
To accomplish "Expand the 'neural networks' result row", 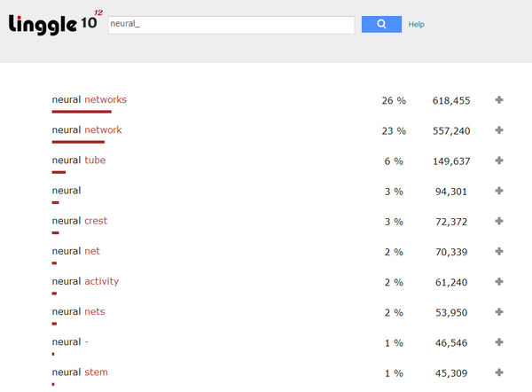I will pyautogui.click(x=499, y=100).
